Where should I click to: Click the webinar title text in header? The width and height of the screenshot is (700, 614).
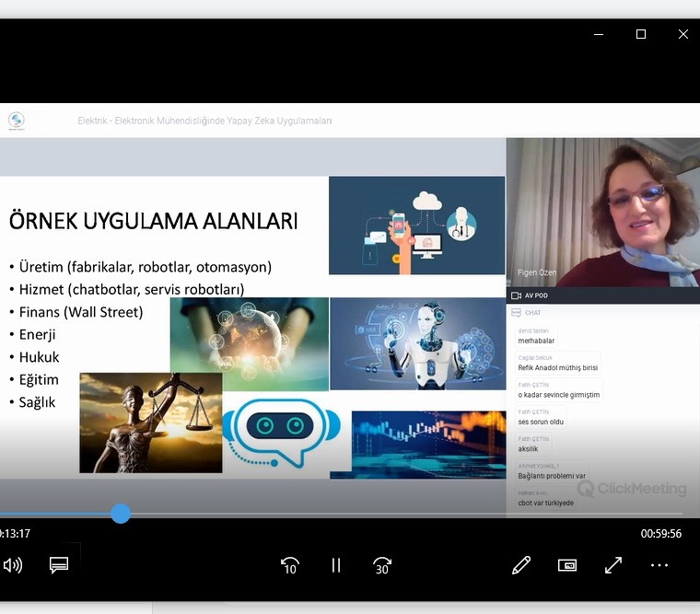pyautogui.click(x=204, y=121)
